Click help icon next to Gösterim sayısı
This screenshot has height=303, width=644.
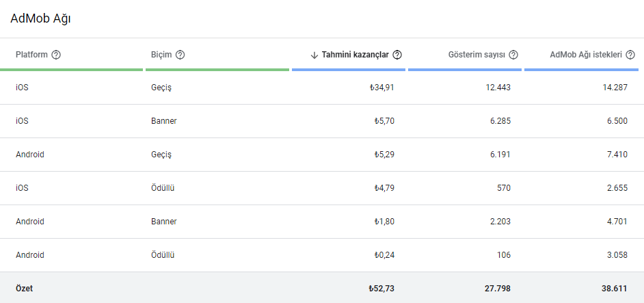513,55
